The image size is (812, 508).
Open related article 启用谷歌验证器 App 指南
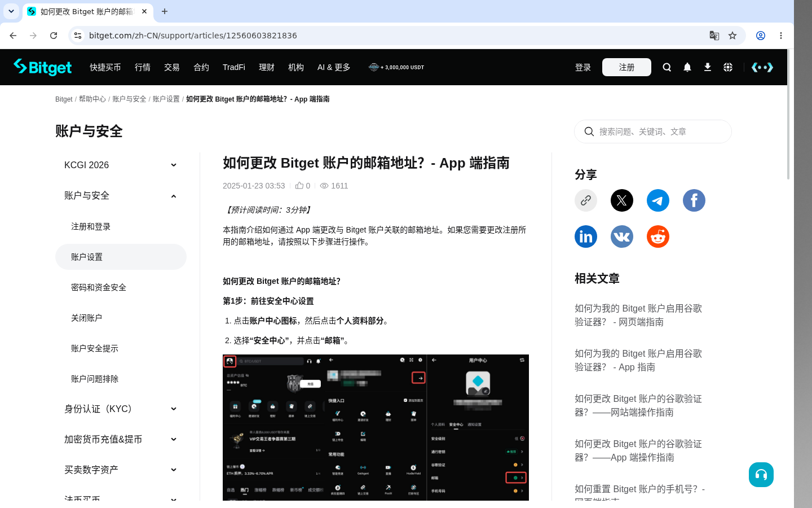[x=638, y=360]
